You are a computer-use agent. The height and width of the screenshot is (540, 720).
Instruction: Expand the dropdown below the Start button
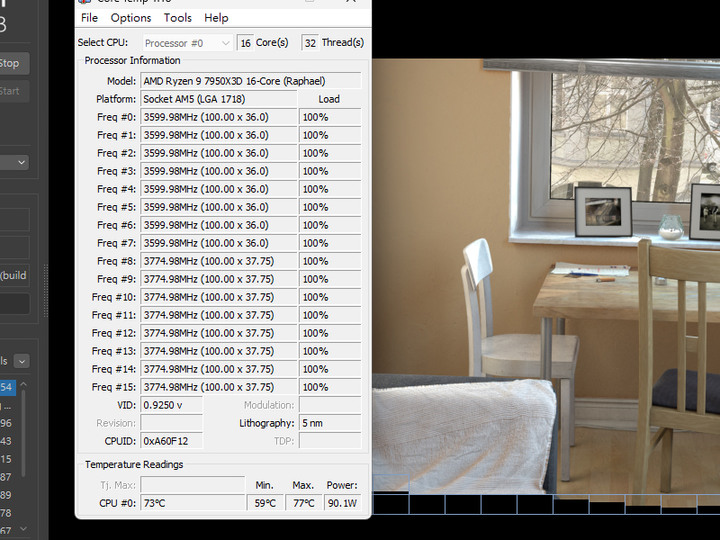14,162
